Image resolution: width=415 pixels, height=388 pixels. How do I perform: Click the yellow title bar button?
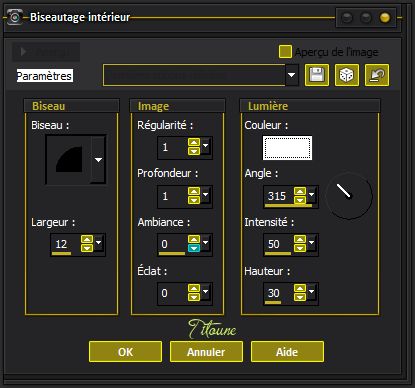[385, 18]
